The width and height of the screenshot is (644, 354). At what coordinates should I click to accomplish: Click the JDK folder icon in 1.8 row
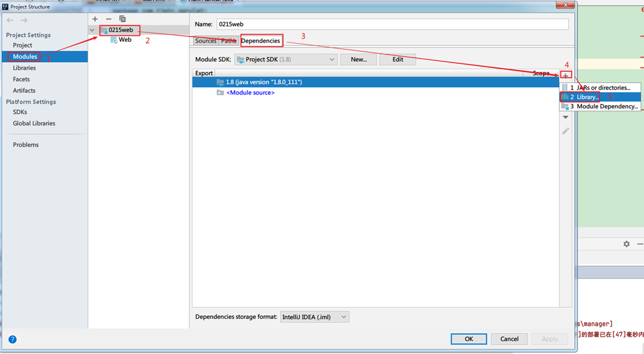(x=220, y=83)
